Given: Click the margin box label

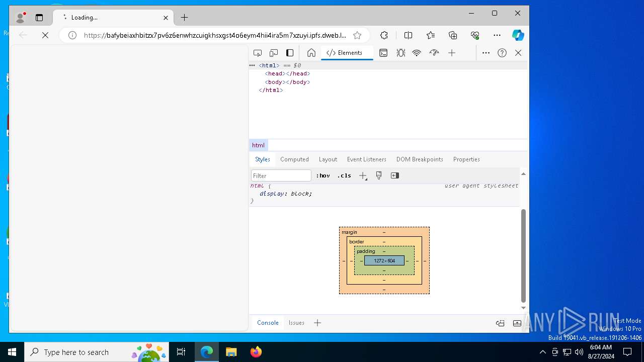Looking at the screenshot, I should point(349,232).
